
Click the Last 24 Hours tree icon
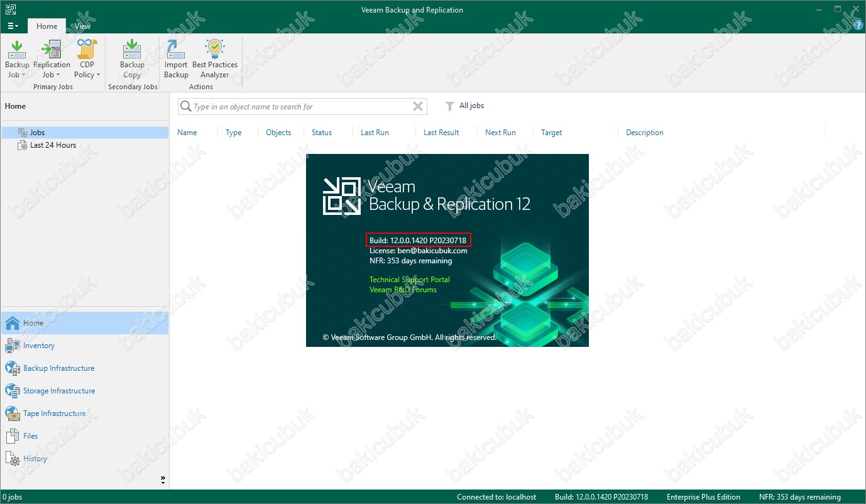(23, 145)
